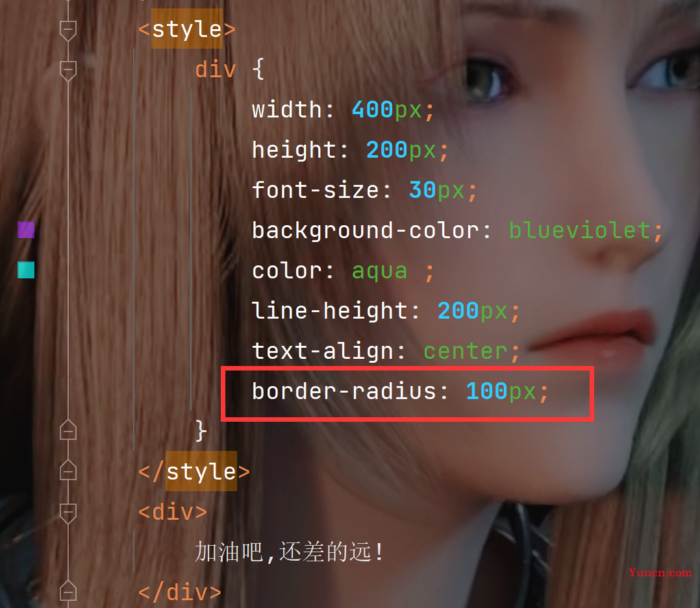700x608 pixels.
Task: Click the text-align center value
Action: pyautogui.click(x=465, y=352)
